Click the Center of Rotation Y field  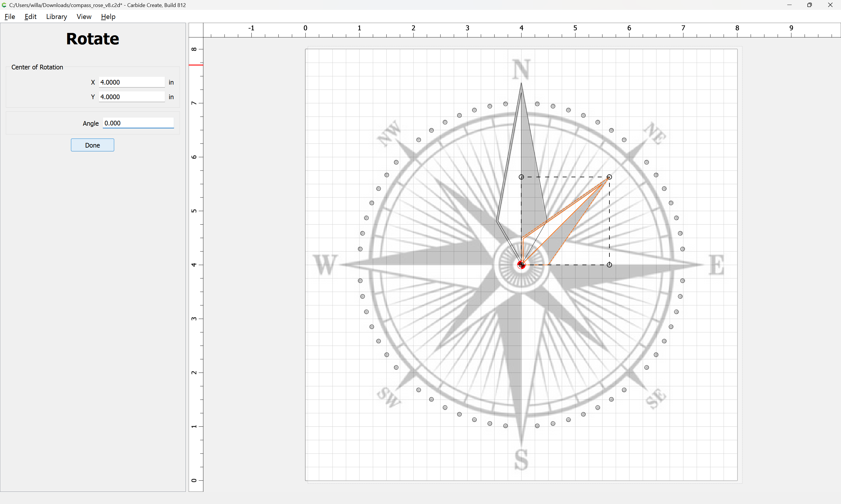point(132,97)
